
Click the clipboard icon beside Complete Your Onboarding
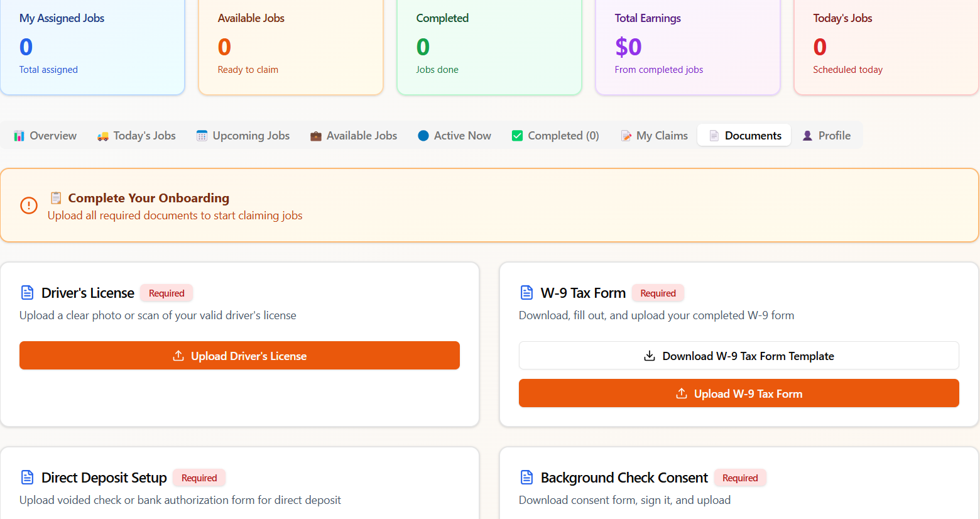(x=56, y=198)
